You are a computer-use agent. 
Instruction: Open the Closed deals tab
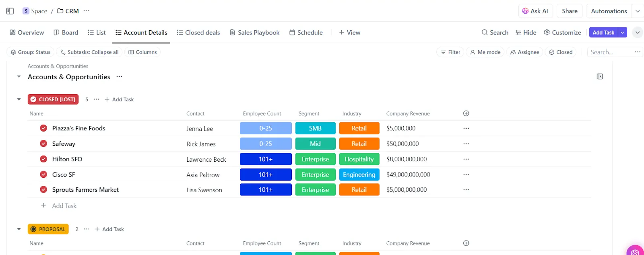point(198,33)
